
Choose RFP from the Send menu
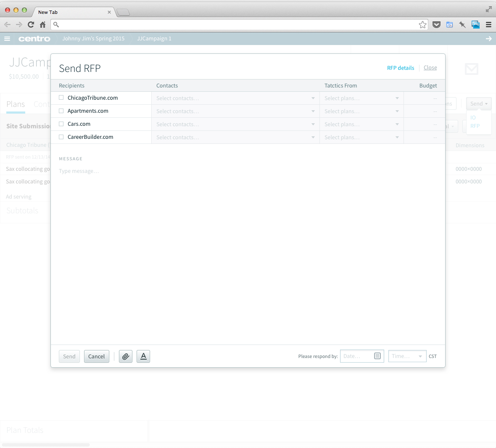point(475,126)
